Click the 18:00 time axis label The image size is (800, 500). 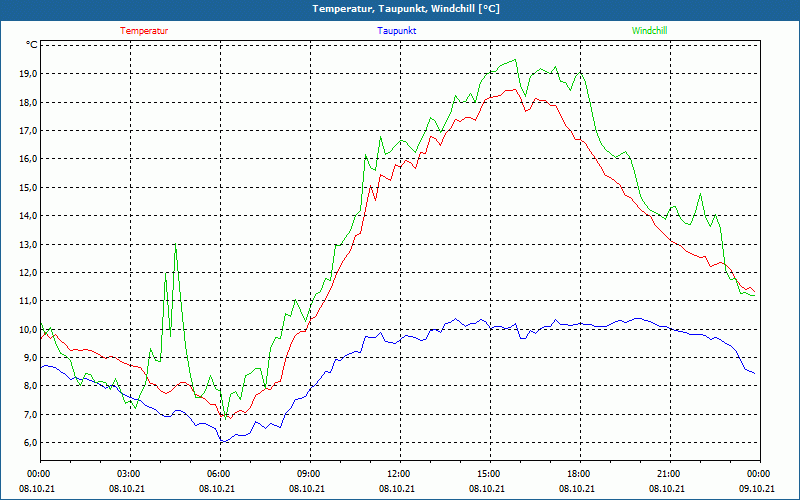[580, 474]
